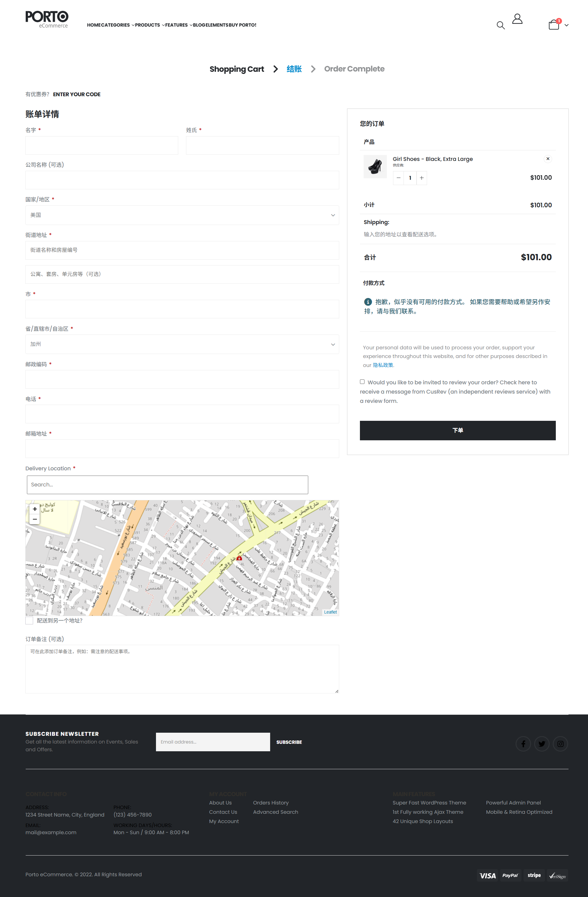Open the search magnifier icon in header
The image size is (588, 897).
[500, 25]
